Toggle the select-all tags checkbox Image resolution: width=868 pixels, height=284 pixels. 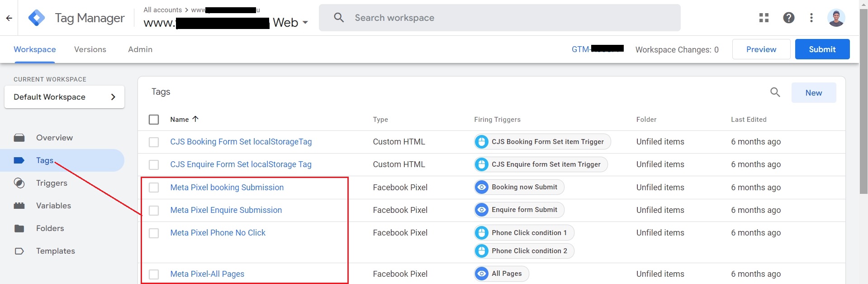[x=154, y=120]
